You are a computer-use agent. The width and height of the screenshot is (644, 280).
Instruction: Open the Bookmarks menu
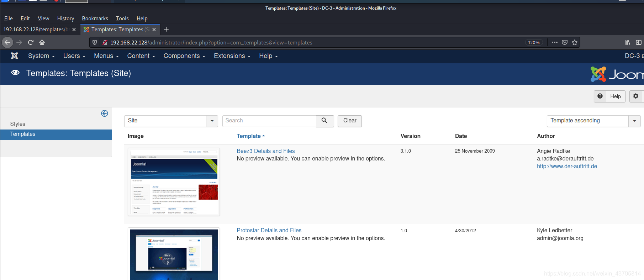(x=95, y=19)
